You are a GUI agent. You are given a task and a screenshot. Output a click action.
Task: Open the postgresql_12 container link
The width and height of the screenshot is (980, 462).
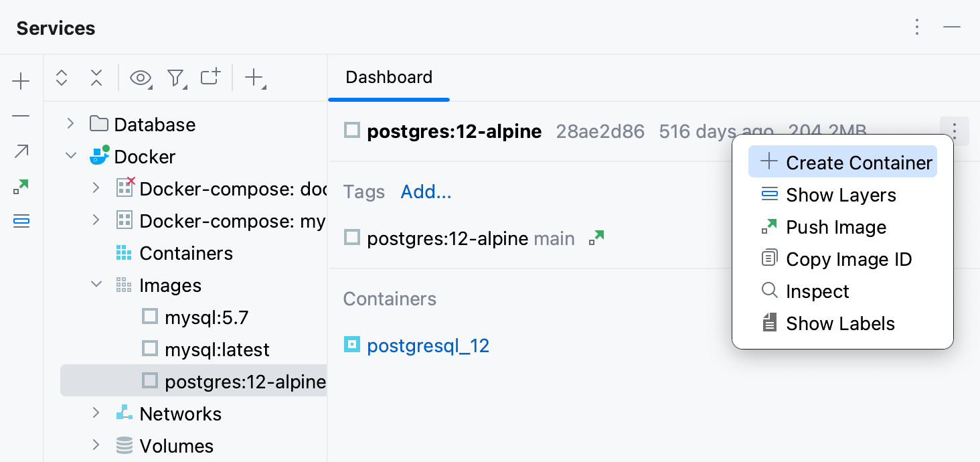tap(428, 345)
